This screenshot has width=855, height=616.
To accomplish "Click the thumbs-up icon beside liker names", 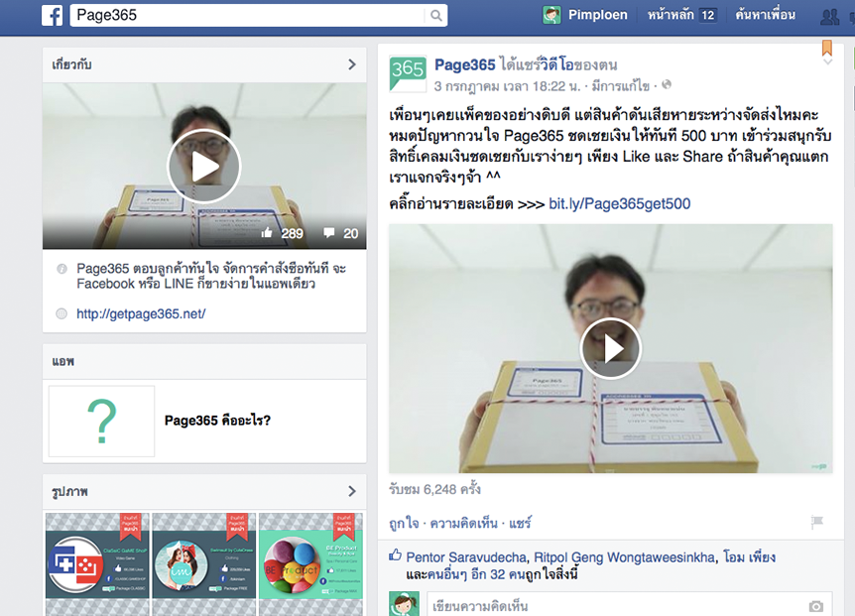I will click(x=396, y=555).
